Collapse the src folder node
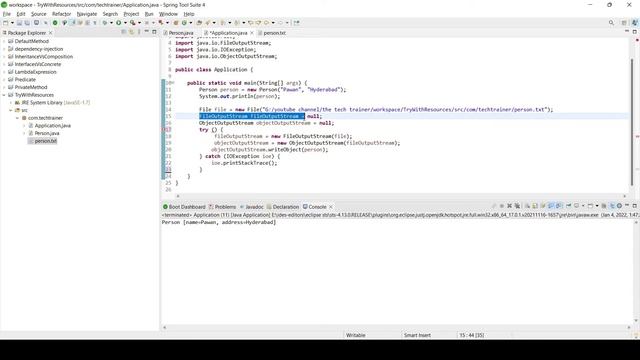Viewport: 640px width, 360px height. [x=11, y=110]
